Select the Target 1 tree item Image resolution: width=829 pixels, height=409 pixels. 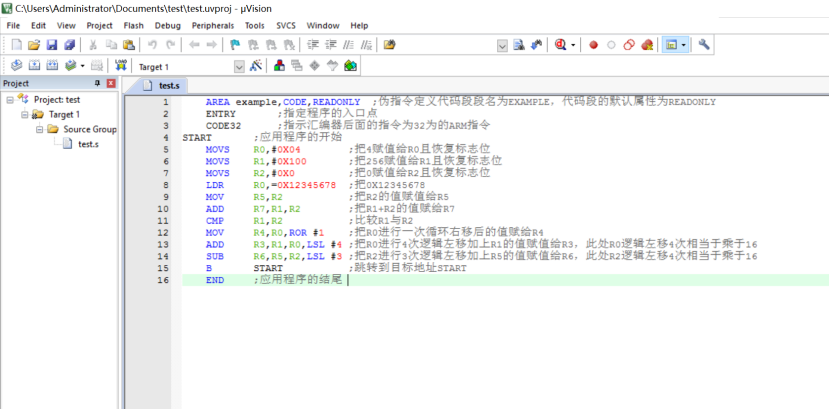click(65, 114)
